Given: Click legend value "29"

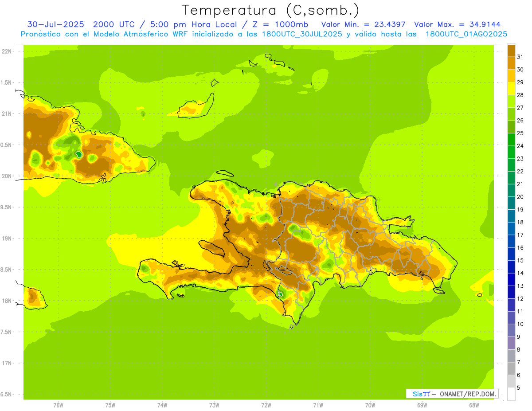Looking at the screenshot, I should (520, 82).
